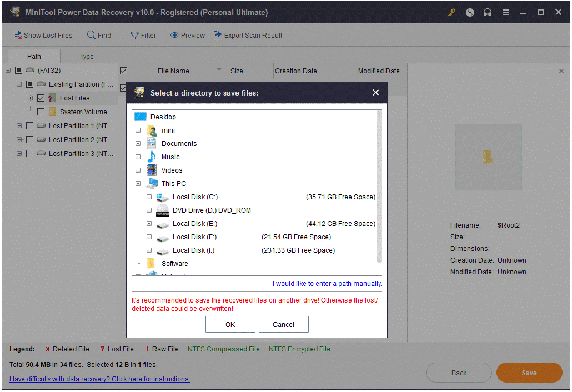Expand the mini user folder

click(138, 130)
